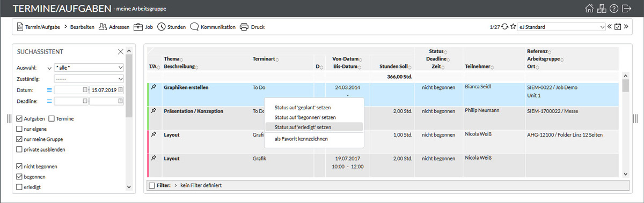Open calendar picker for Datum start field

point(85,89)
